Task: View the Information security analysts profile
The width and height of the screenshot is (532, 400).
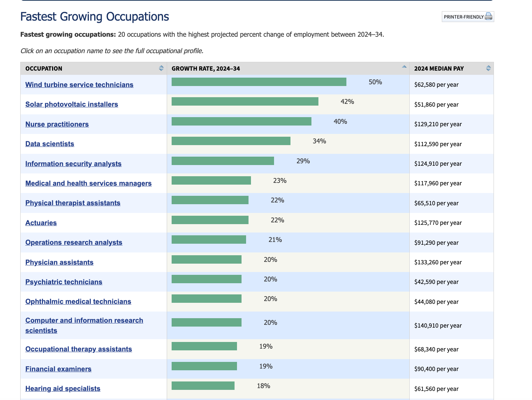Action: (73, 164)
